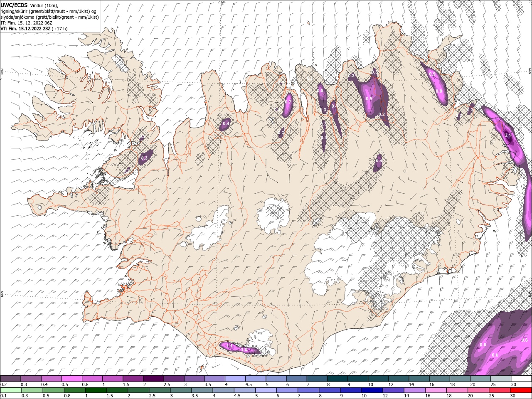Select the 'rigning/skúrir (grænt/blátt/rautt' header line
The width and height of the screenshot is (532, 399).
49,11
